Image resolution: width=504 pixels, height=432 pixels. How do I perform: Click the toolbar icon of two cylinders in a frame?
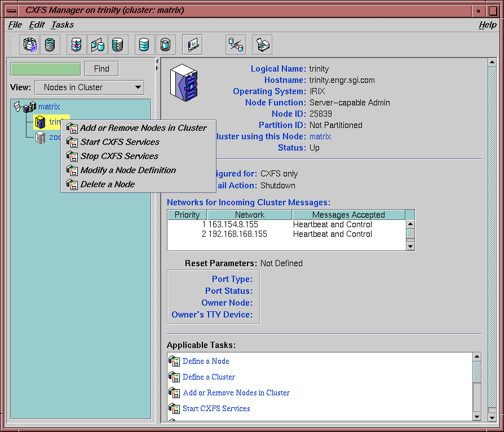(x=98, y=45)
